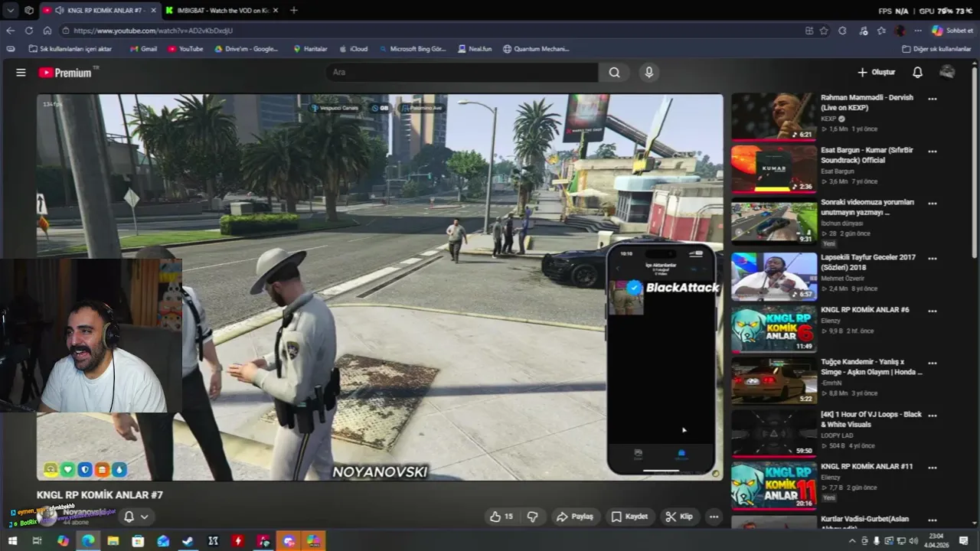
Task: Open KNGL RP KOMİK ANLAR 6 thumbnail
Action: [x=774, y=328]
